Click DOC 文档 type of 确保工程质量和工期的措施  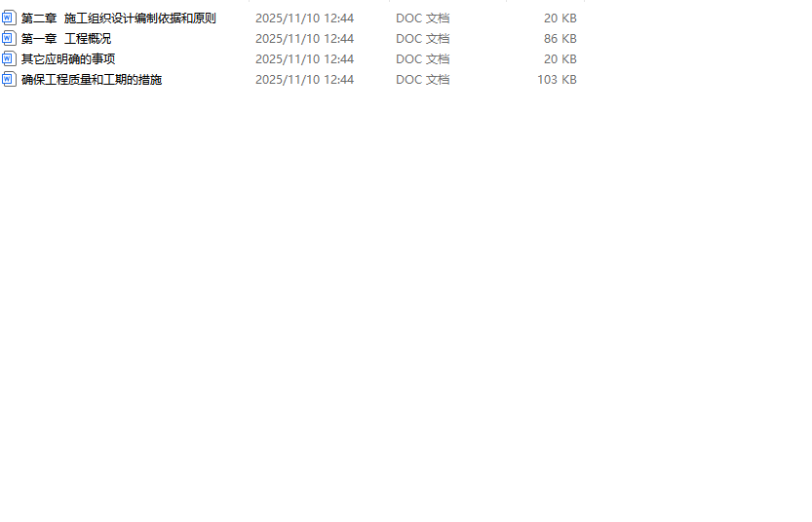click(x=423, y=80)
